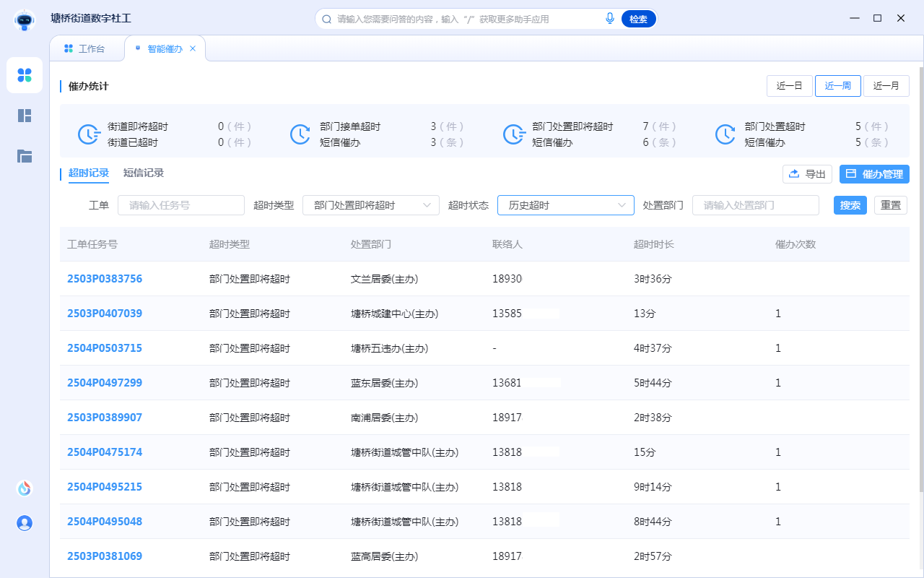
Task: Close the 智能催办 tab
Action: point(193,48)
